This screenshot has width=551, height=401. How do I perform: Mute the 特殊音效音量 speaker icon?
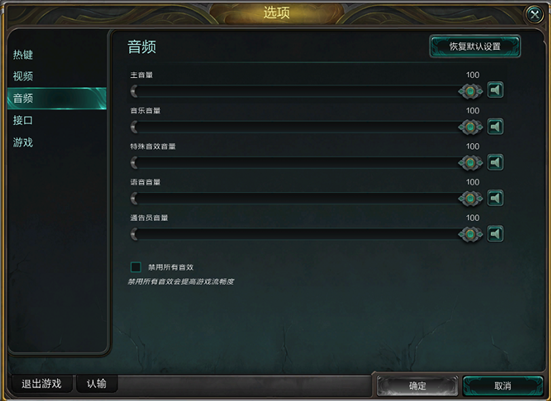(495, 162)
